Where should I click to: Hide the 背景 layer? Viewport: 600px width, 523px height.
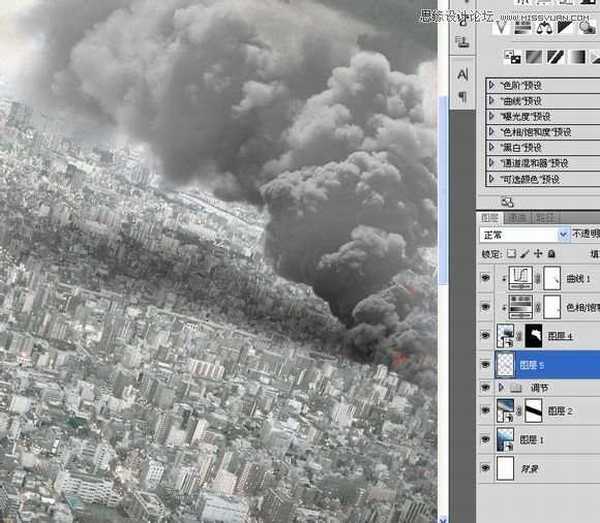point(486,468)
